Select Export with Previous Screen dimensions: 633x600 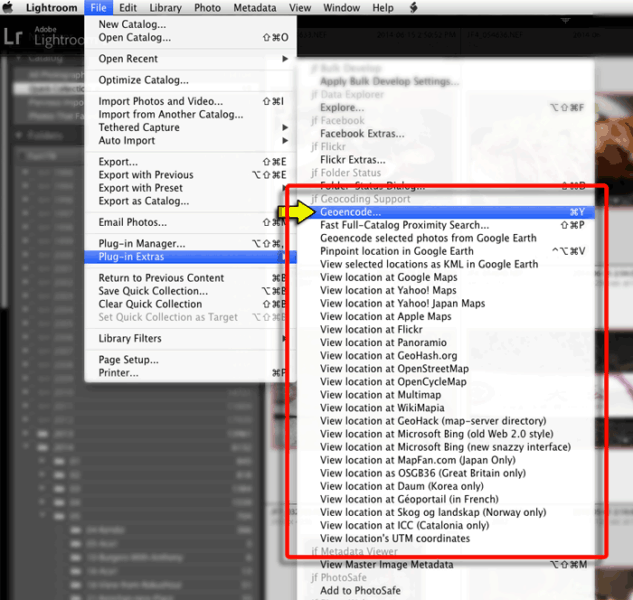pos(146,175)
